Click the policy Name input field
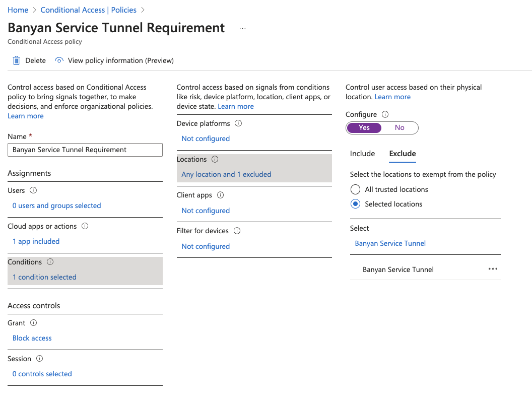The image size is (532, 406). [x=85, y=150]
